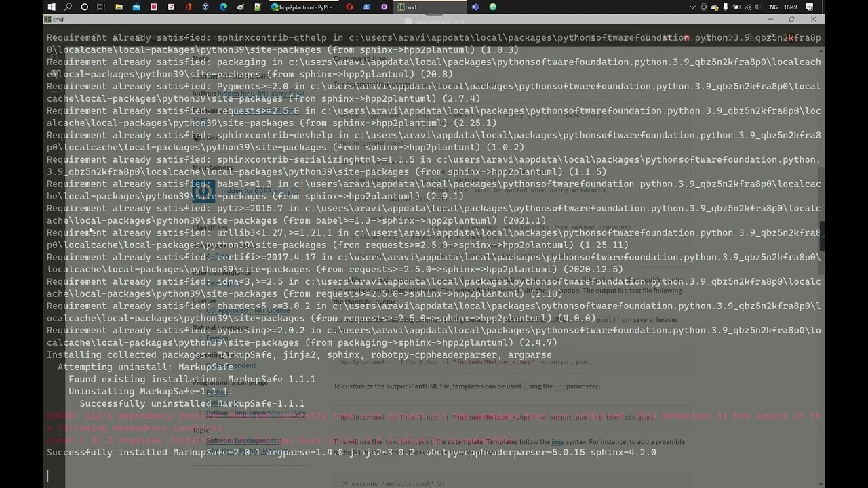Open Wi-Fi network tray icon

[748, 7]
